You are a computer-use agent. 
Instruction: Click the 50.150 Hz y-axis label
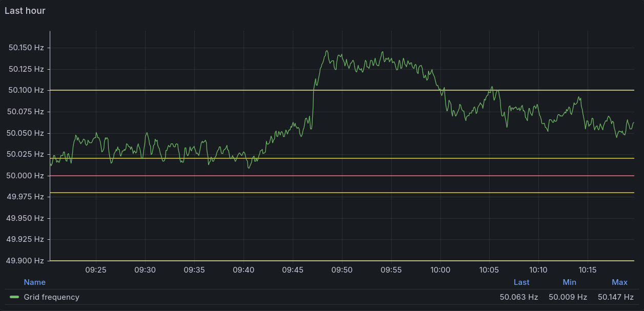[x=26, y=48]
